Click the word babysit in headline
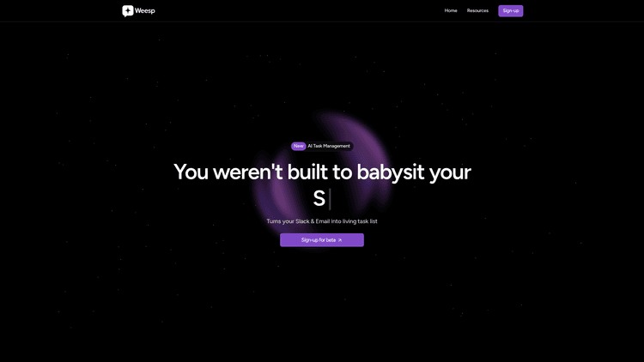Image resolution: width=644 pixels, height=362 pixels. tap(391, 172)
